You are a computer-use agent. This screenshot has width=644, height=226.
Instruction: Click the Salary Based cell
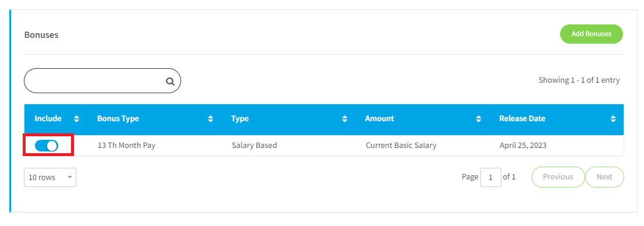coord(254,145)
